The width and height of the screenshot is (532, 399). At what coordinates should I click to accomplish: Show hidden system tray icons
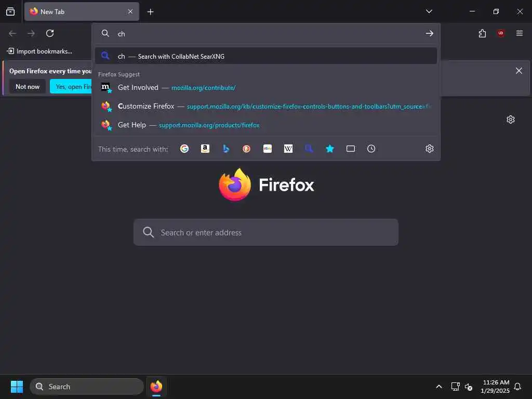pos(438,387)
